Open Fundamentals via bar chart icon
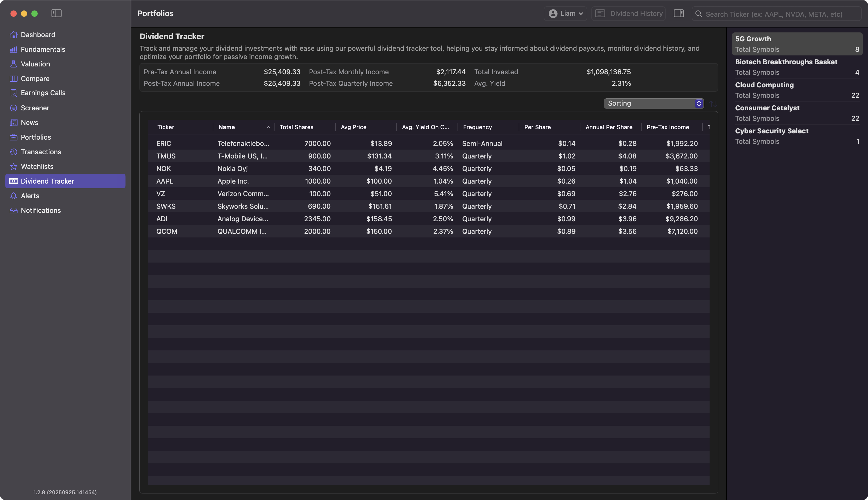 pyautogui.click(x=13, y=49)
